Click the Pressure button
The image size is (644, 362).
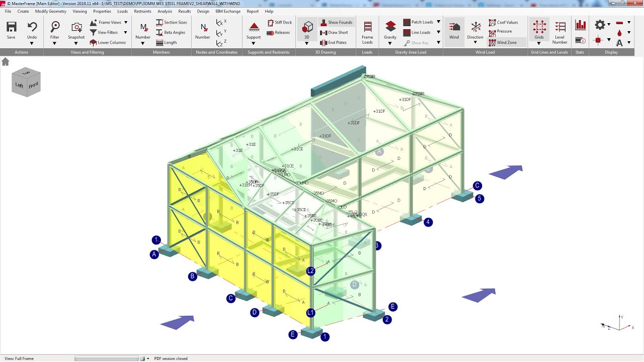point(500,32)
